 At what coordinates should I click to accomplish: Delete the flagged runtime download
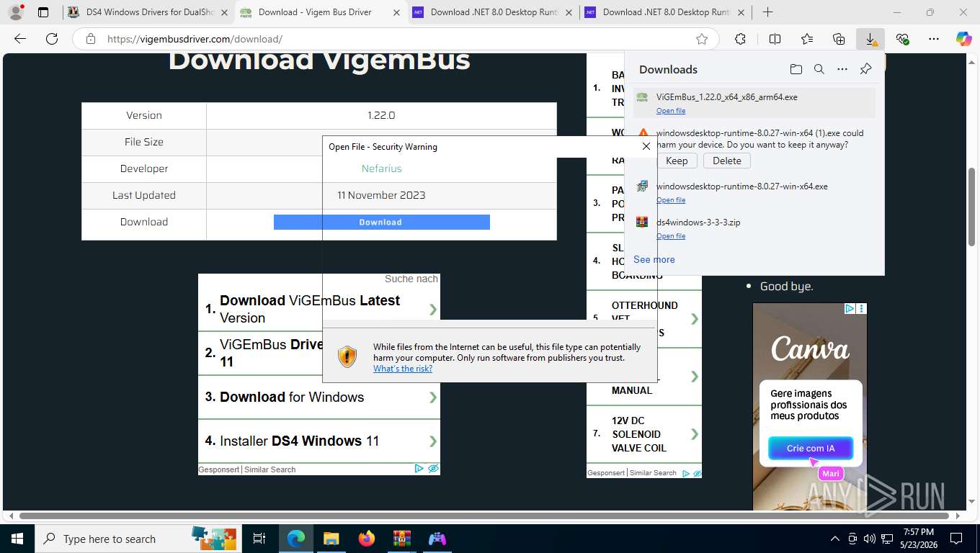tap(726, 161)
